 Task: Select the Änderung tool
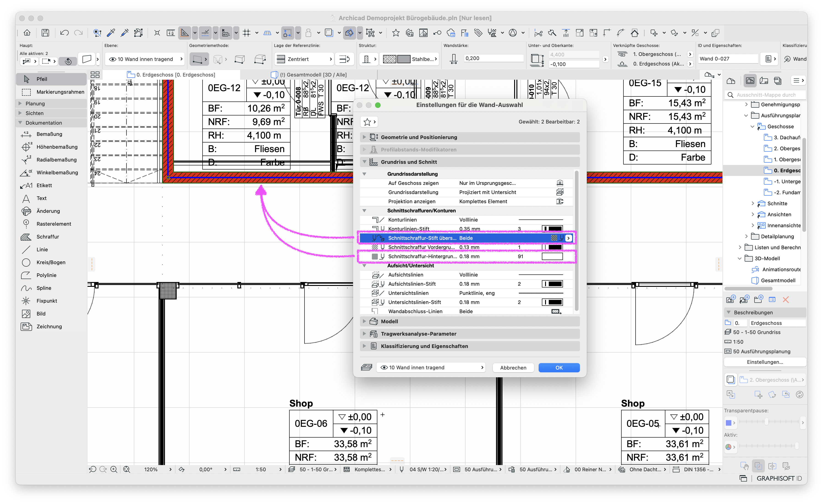click(52, 211)
